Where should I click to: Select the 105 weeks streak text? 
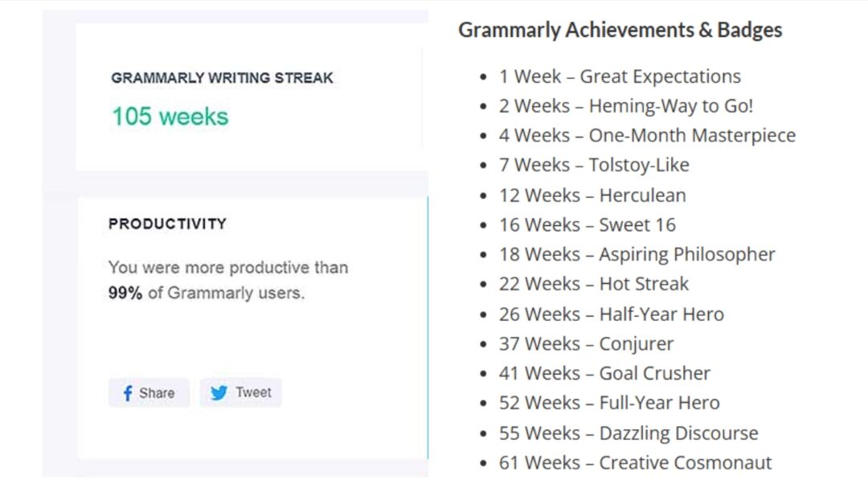[x=170, y=117]
